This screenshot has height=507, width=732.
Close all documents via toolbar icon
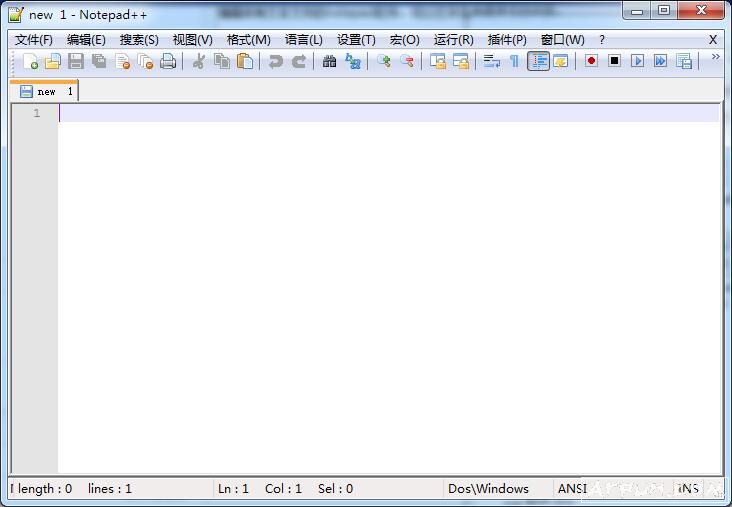click(145, 61)
